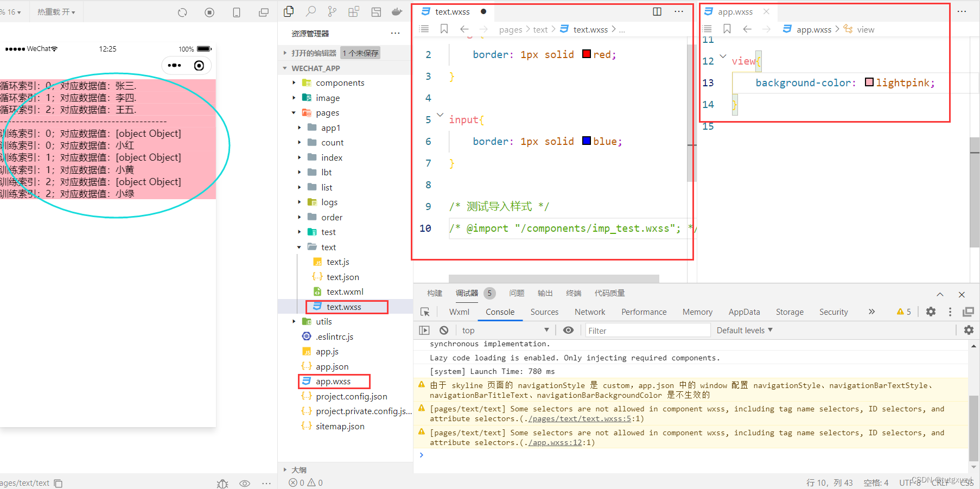Show more devtools tabs with double chevron
The height and width of the screenshot is (489, 980).
click(x=871, y=312)
